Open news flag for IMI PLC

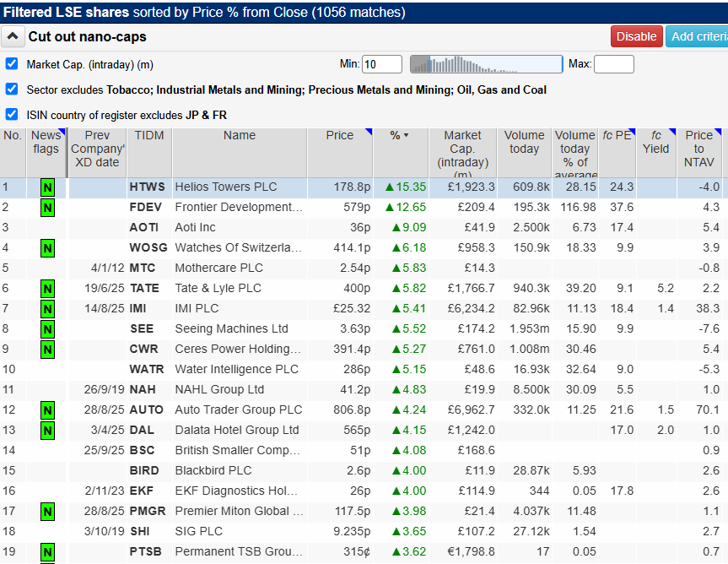pos(47,309)
